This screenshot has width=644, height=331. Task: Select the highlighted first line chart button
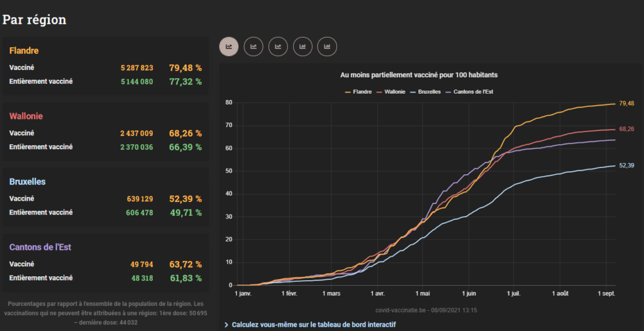click(229, 46)
